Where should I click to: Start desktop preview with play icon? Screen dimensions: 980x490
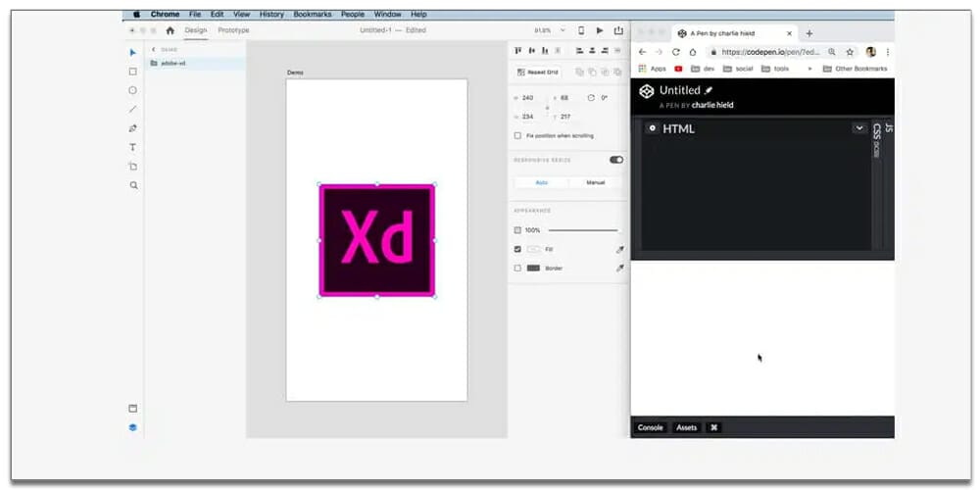(x=600, y=30)
